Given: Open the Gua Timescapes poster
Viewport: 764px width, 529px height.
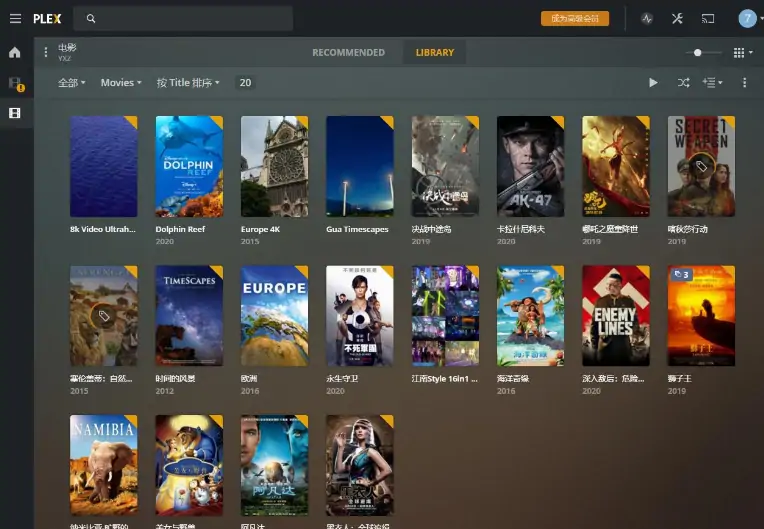Looking at the screenshot, I should [360, 166].
